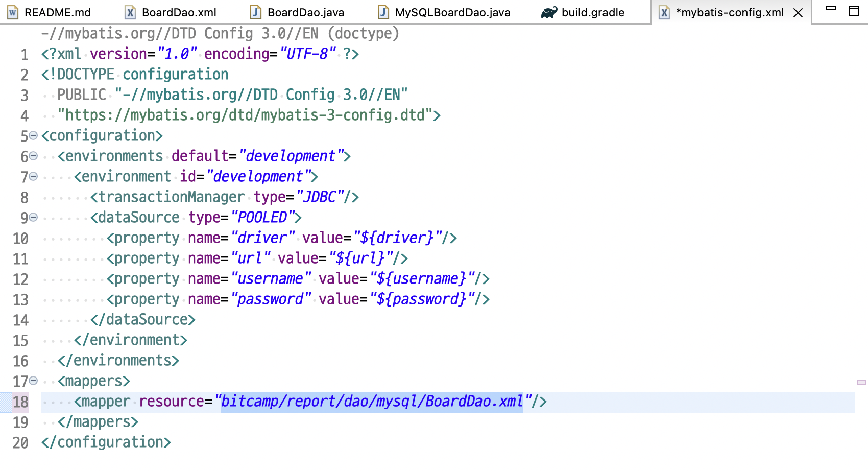Click the mybatis-3-config.dtd URL text
The height and width of the screenshot is (471, 868).
coord(245,115)
